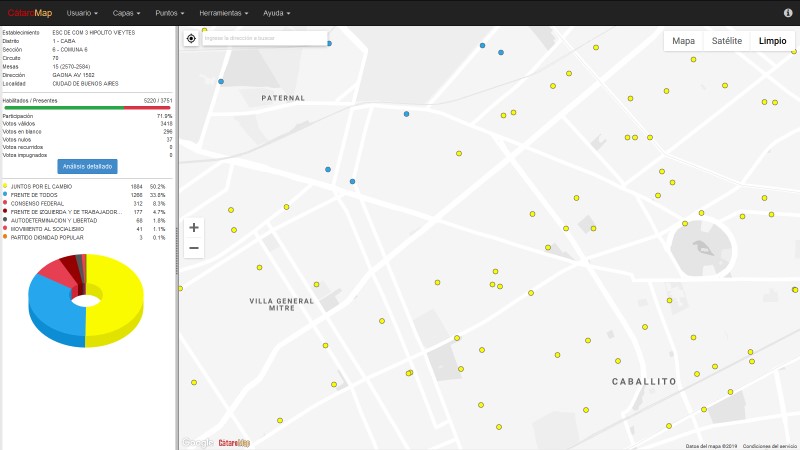Zoom in with the plus button

tap(194, 228)
